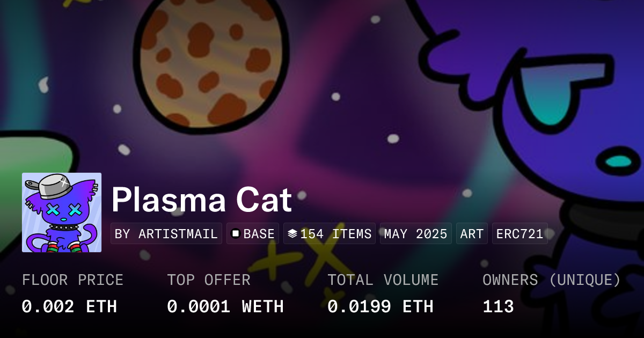Click the MAY 2025 date badge
Screen dimensions: 644x338
[415, 234]
